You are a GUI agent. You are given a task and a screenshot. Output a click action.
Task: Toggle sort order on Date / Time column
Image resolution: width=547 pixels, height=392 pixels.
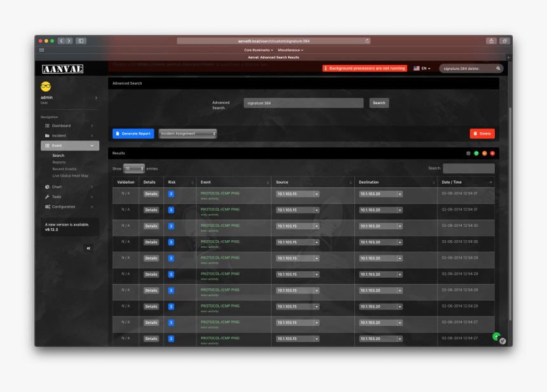pyautogui.click(x=466, y=182)
